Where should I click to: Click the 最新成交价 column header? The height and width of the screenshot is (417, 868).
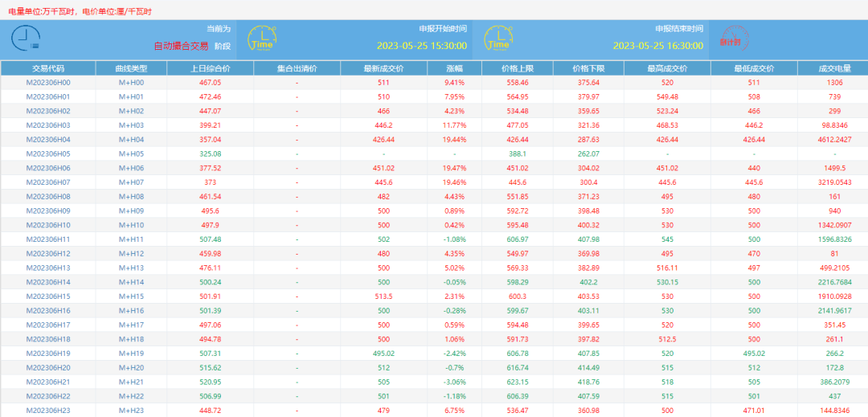(383, 68)
